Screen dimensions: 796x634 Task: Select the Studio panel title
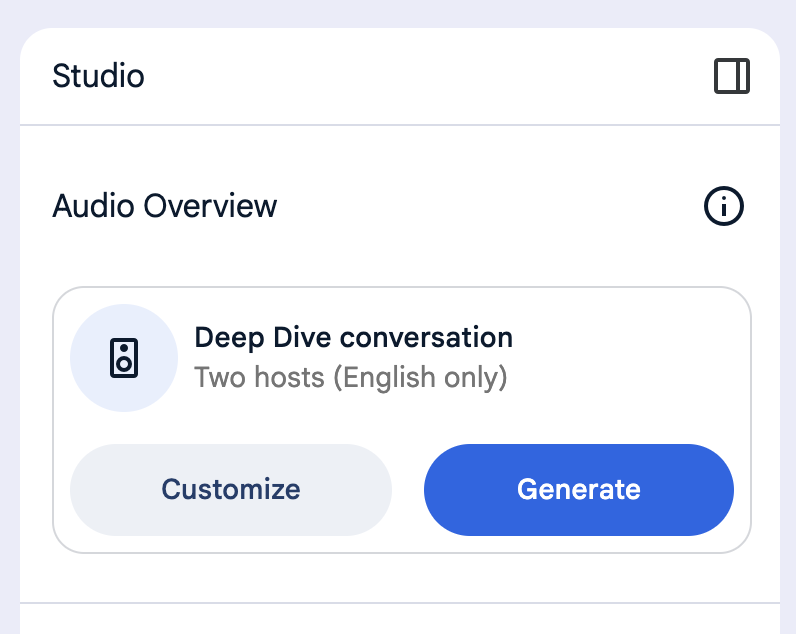click(98, 76)
